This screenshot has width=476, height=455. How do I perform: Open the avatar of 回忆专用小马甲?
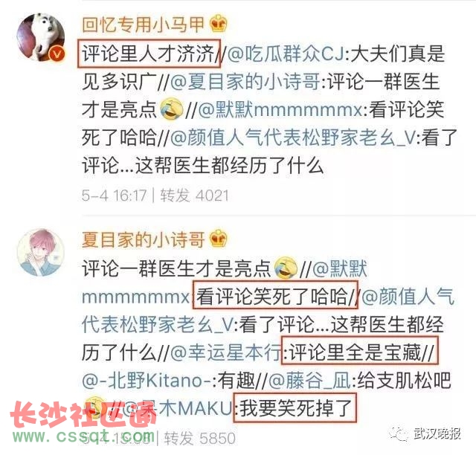pyautogui.click(x=41, y=37)
